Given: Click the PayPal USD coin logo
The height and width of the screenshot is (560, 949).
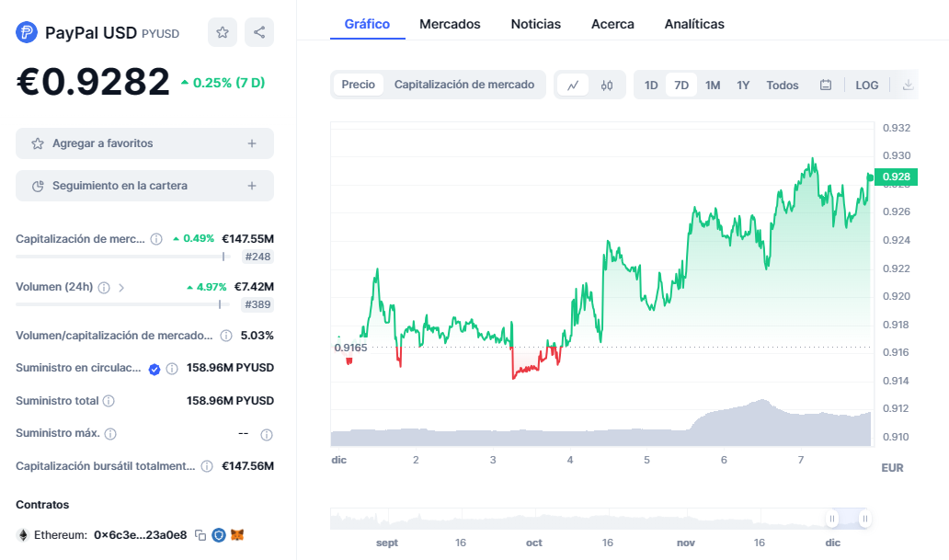Looking at the screenshot, I should click(27, 32).
